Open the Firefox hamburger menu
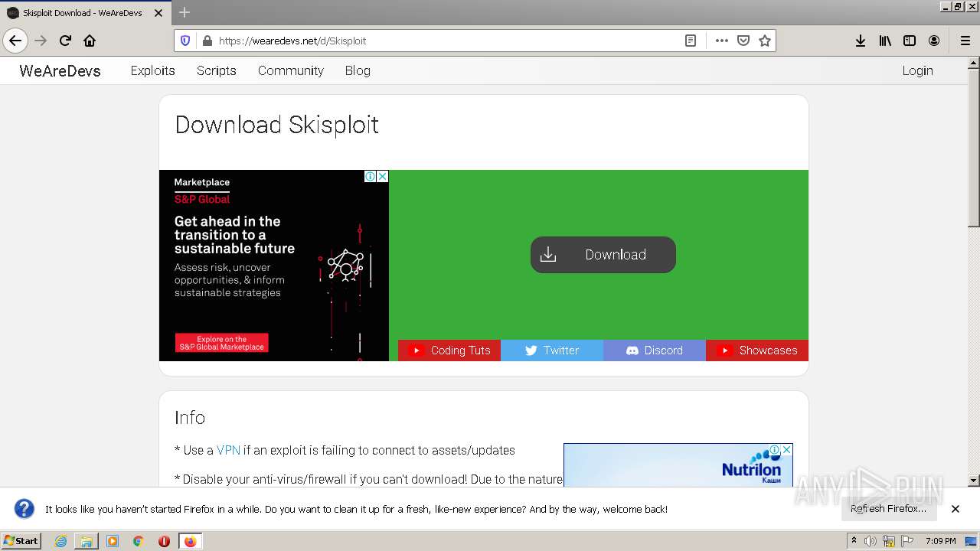 tap(965, 41)
